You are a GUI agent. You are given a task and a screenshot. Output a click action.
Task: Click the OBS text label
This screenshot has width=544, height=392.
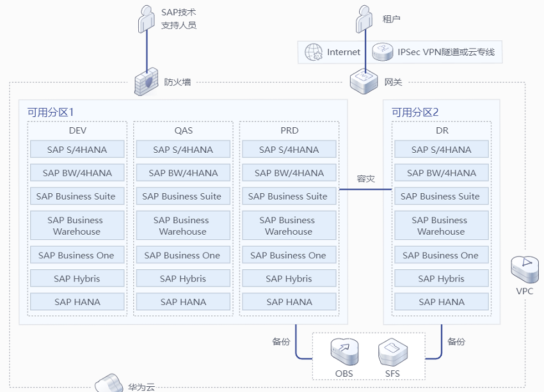(344, 373)
